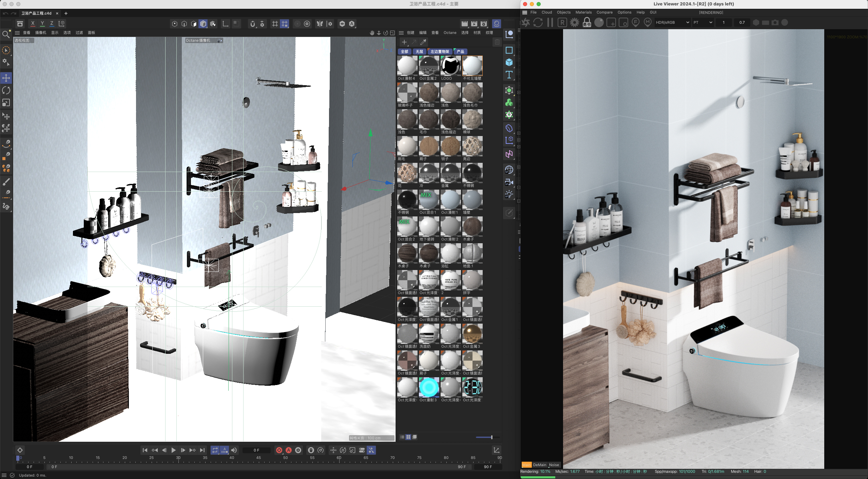This screenshot has height=479, width=868.
Task: Open Octane settings gear in Live Viewer
Action: pyautogui.click(x=574, y=22)
